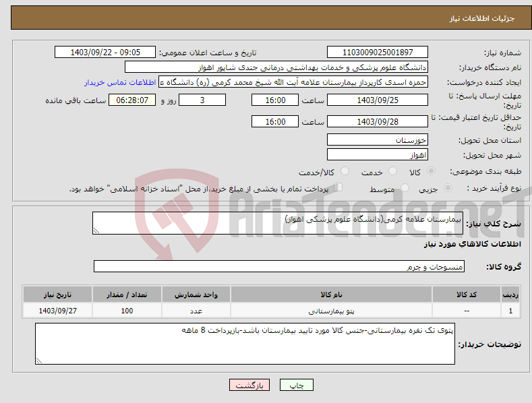Click the کد کالا column header
532x403 pixels.
pyautogui.click(x=467, y=294)
